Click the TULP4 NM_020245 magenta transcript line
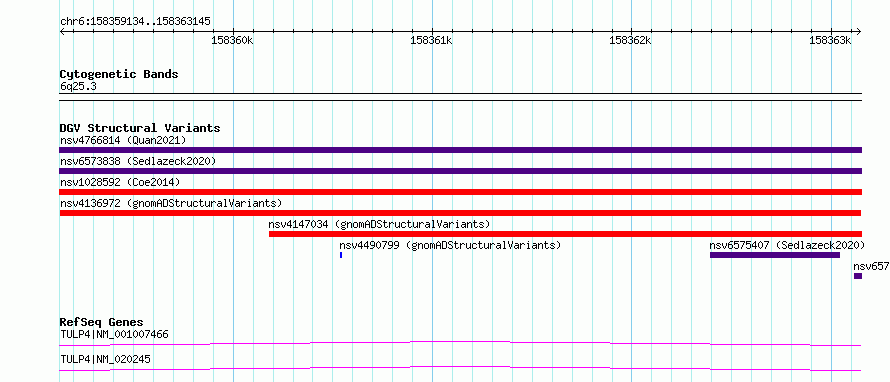This screenshot has height=382, width=890. tap(460, 368)
